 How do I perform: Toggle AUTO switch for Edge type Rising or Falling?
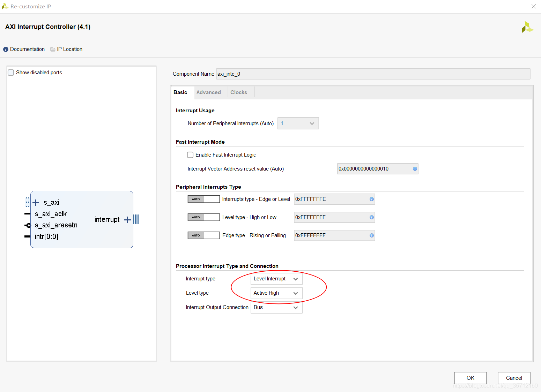coord(204,235)
